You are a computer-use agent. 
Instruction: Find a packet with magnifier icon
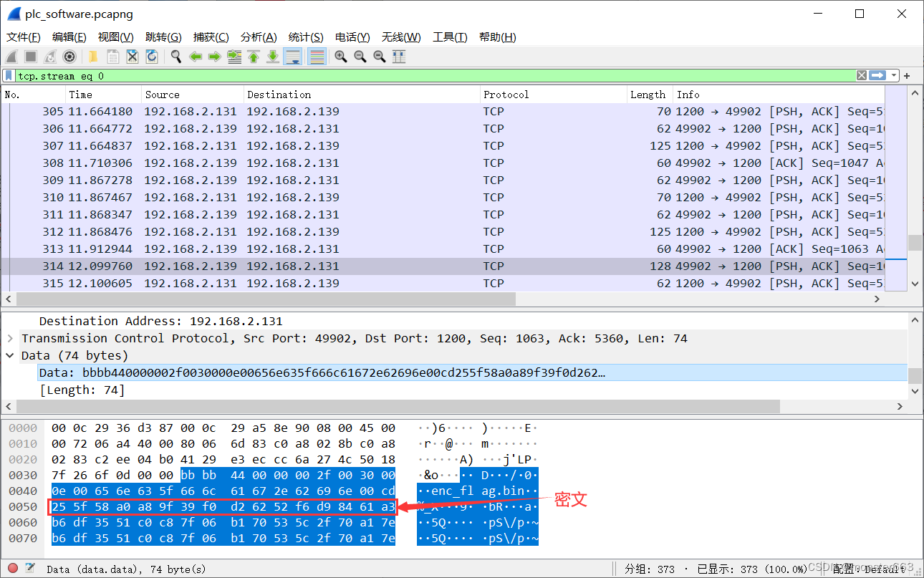[x=176, y=57]
